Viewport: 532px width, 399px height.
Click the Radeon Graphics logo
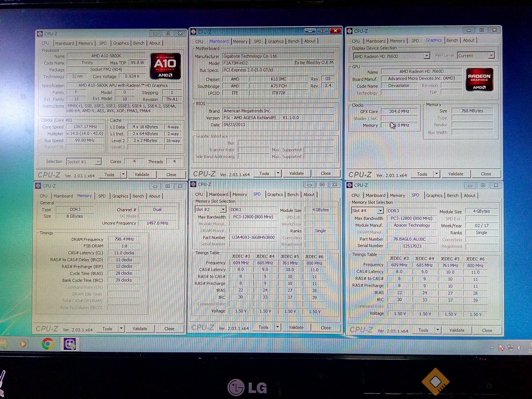pyautogui.click(x=479, y=79)
